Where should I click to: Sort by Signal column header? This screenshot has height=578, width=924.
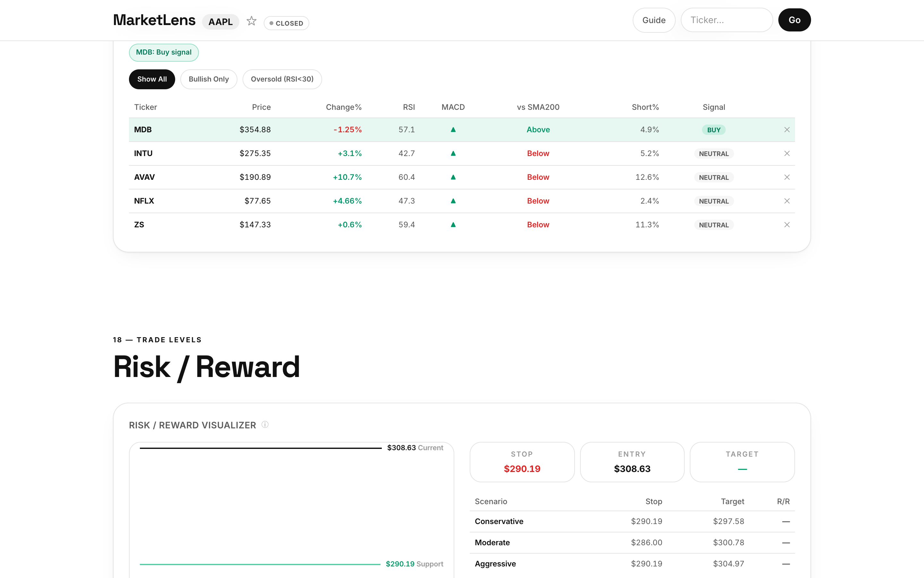[714, 107]
